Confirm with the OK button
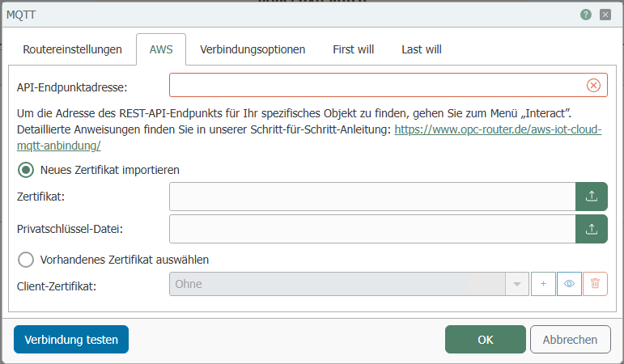Viewport: 624px width, 364px height. click(x=485, y=340)
